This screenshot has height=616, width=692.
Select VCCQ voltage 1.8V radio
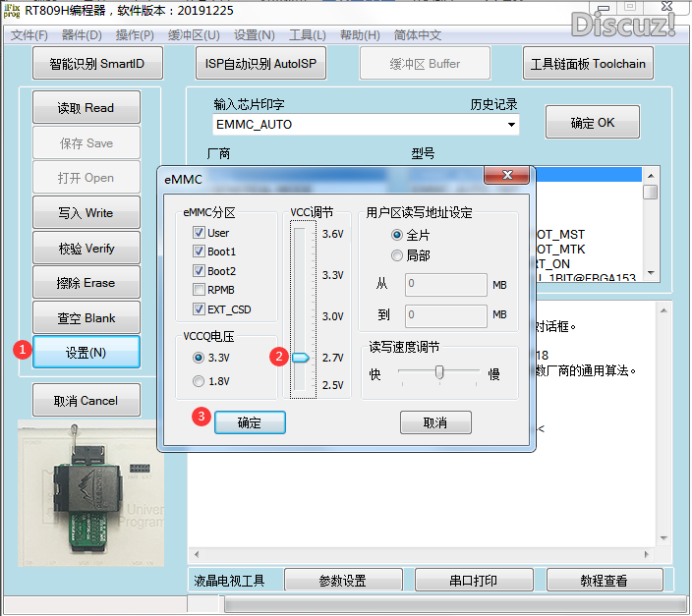point(199,381)
